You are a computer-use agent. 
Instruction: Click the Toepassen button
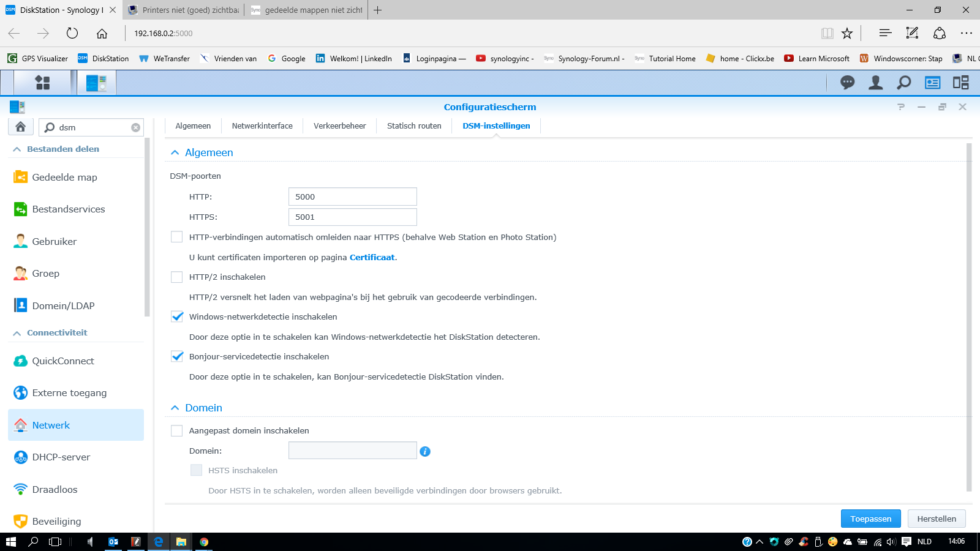tap(870, 519)
